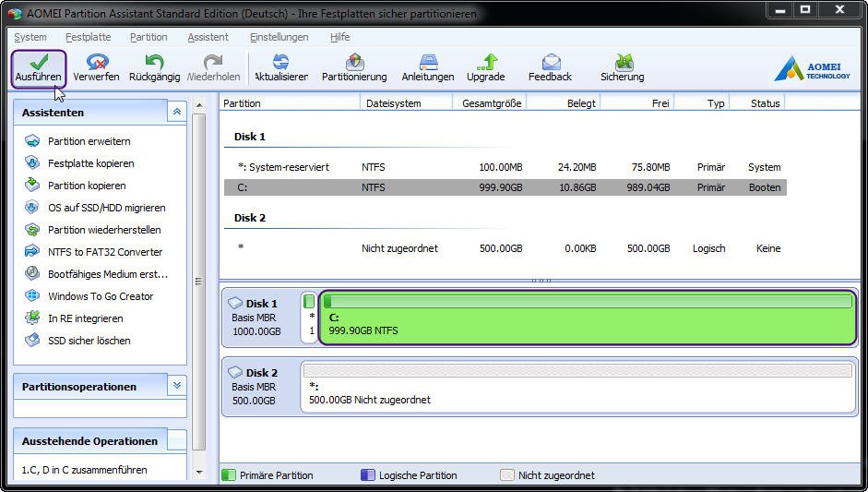Click the Disk 1 group heading in list

coord(250,137)
